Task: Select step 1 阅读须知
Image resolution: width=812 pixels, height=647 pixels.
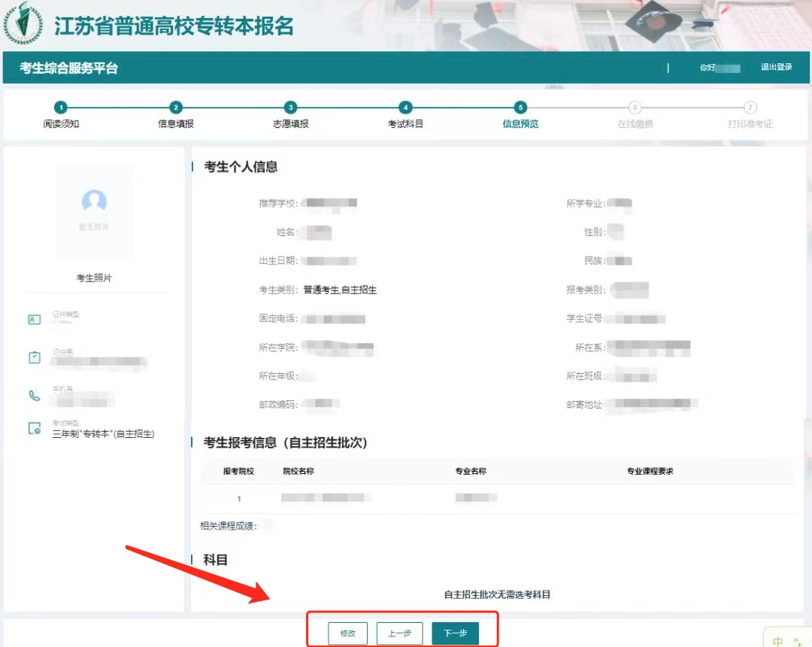Action: click(61, 115)
